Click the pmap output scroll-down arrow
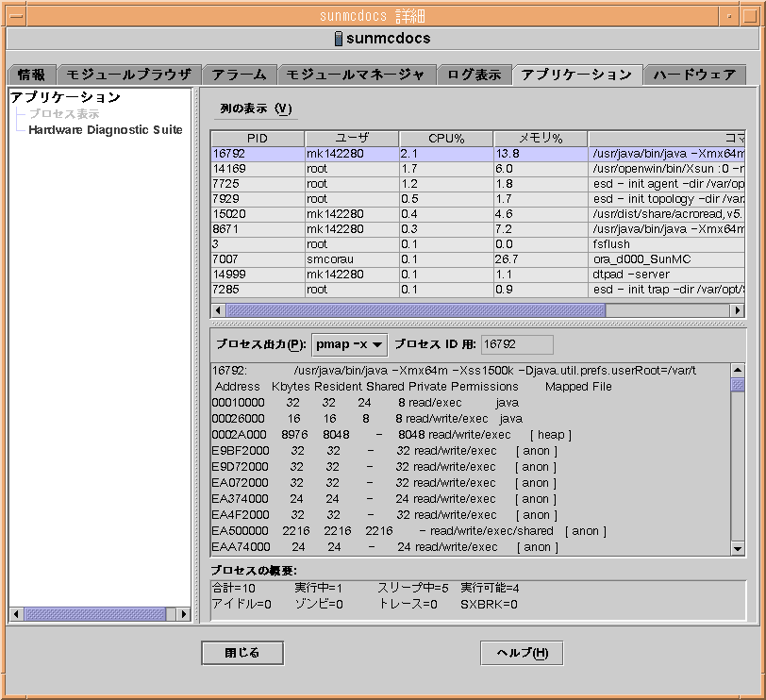The height and width of the screenshot is (700, 766). 738,548
